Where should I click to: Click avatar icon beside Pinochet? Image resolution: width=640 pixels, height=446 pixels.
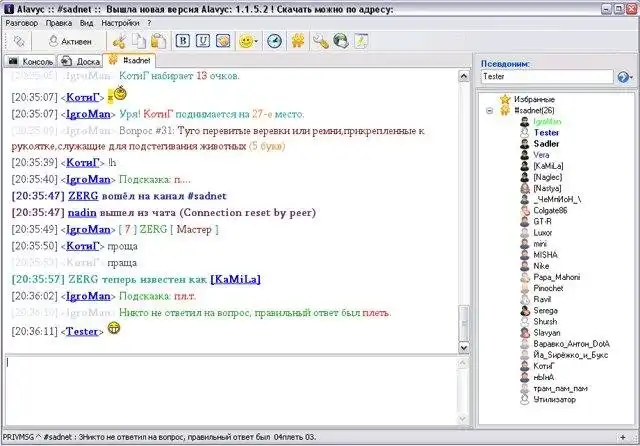tap(525, 288)
